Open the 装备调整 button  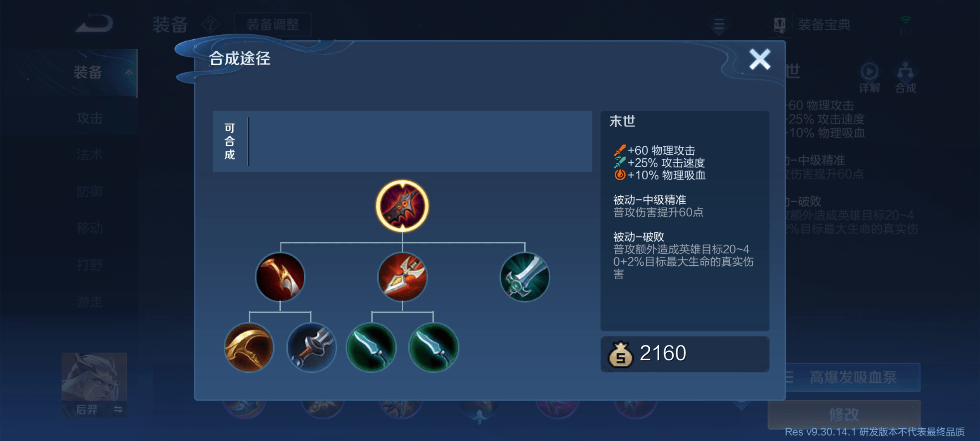pyautogui.click(x=273, y=25)
